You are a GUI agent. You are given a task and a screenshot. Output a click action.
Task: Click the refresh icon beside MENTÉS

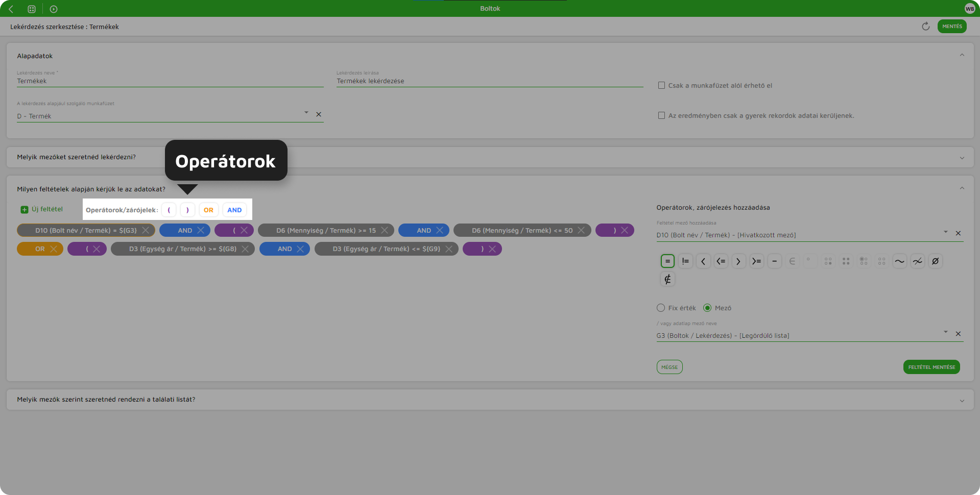tap(925, 27)
